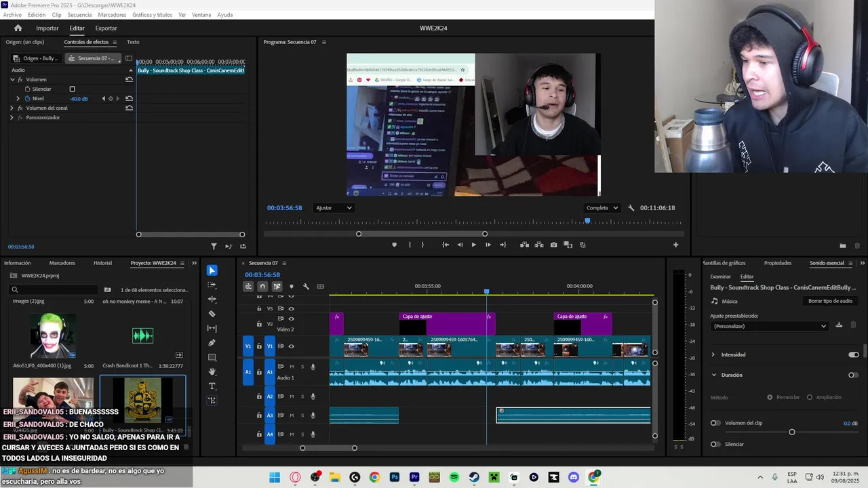The height and width of the screenshot is (488, 868).
Task: Toggle timeline snap magnet icon
Action: (262, 286)
